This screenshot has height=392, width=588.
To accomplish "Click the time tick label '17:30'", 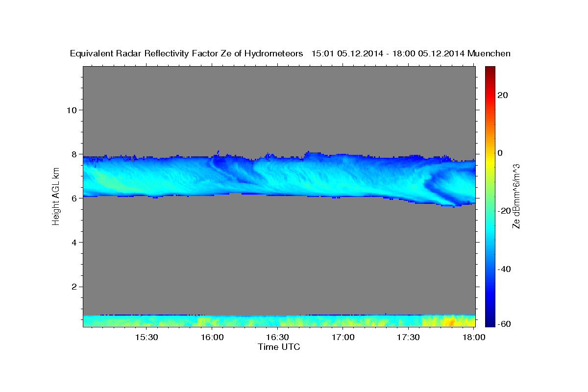I will (x=409, y=338).
